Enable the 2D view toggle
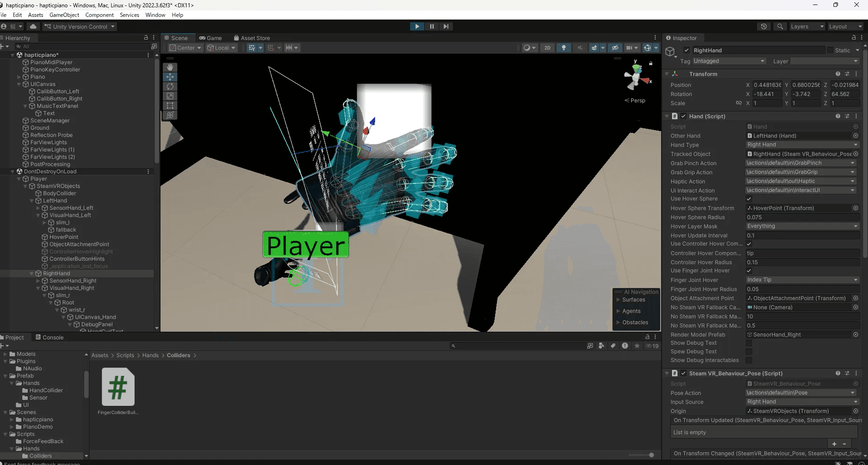The height and width of the screenshot is (465, 868). 548,48
